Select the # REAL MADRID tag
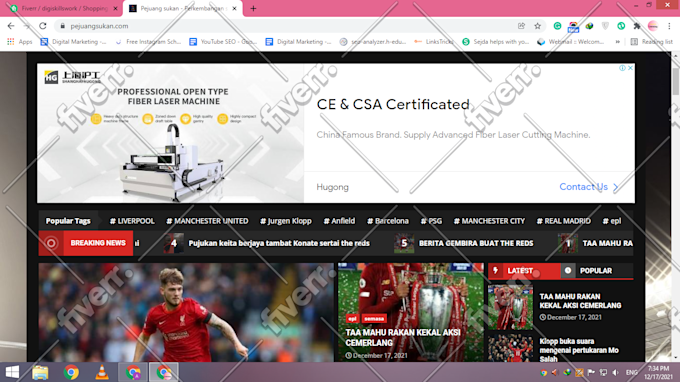The width and height of the screenshot is (680, 382). [x=563, y=221]
